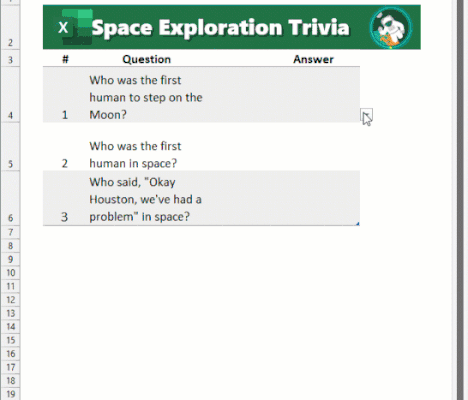Open the dropdown arrow beside the first answer cell
The height and width of the screenshot is (400, 468).
click(x=366, y=116)
